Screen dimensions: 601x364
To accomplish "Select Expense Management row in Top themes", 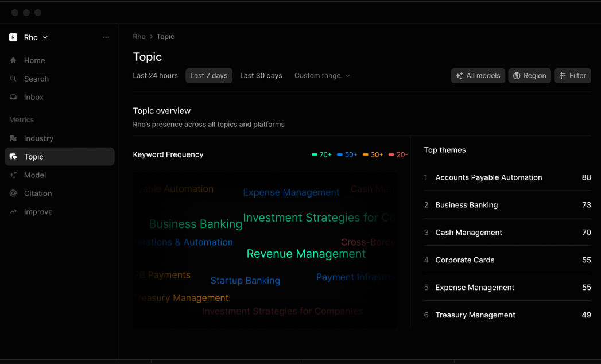I will point(507,287).
